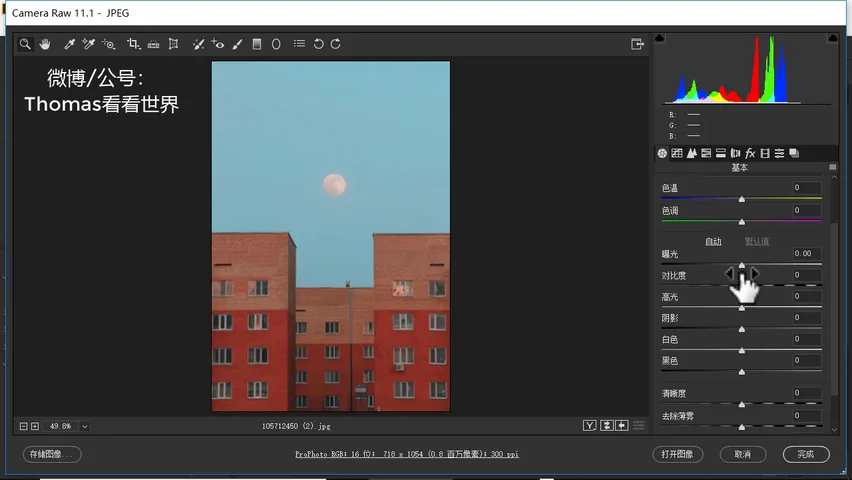Toggle shadow clipping warning in histogram

pos(659,38)
